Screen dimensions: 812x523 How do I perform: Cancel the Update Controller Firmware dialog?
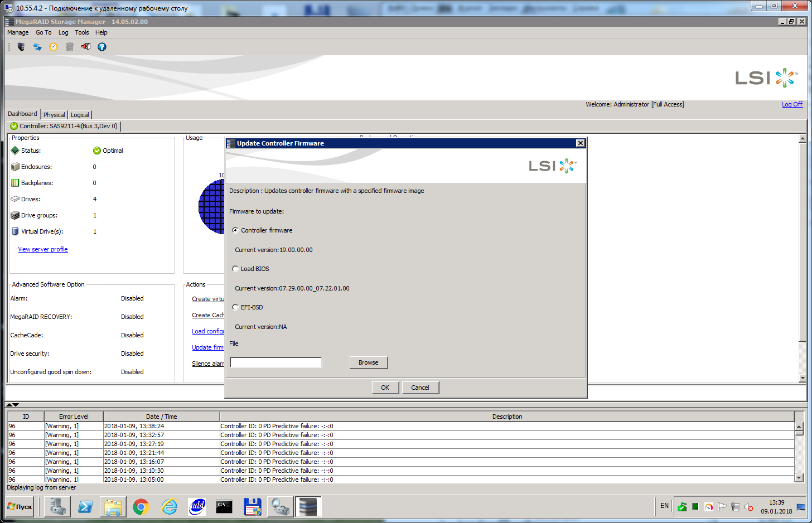[x=420, y=388]
